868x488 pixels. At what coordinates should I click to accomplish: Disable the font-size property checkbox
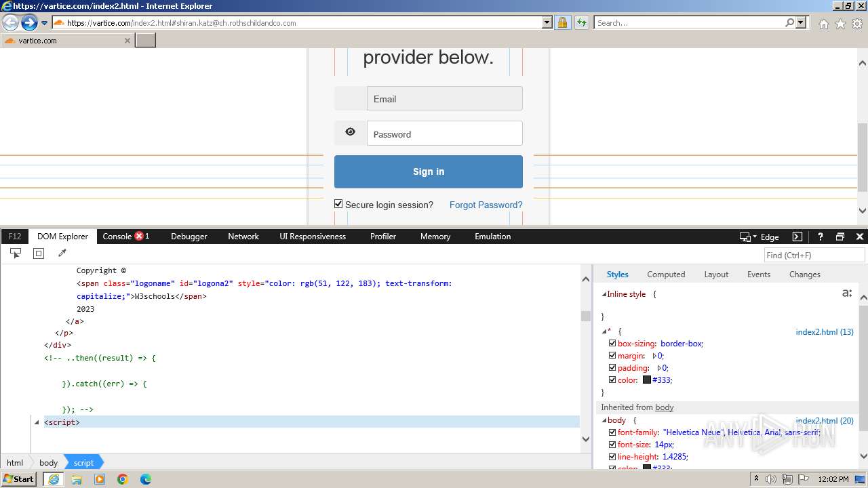(x=612, y=445)
